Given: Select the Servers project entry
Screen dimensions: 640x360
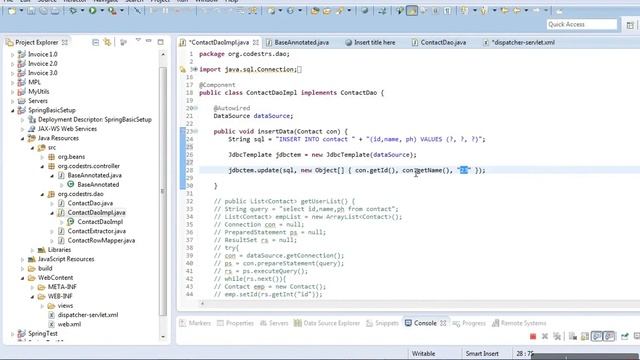Looking at the screenshot, I should pos(38,101).
